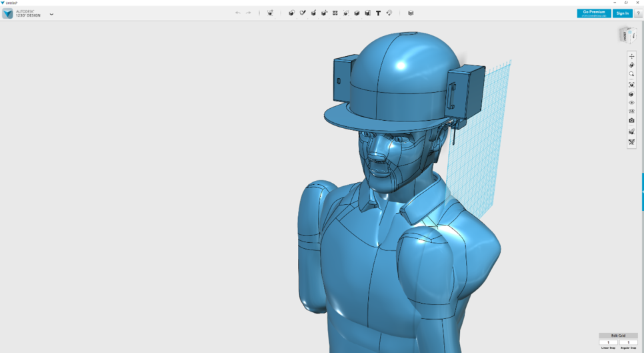Expand the 123D Design application menu arrow

tap(51, 14)
